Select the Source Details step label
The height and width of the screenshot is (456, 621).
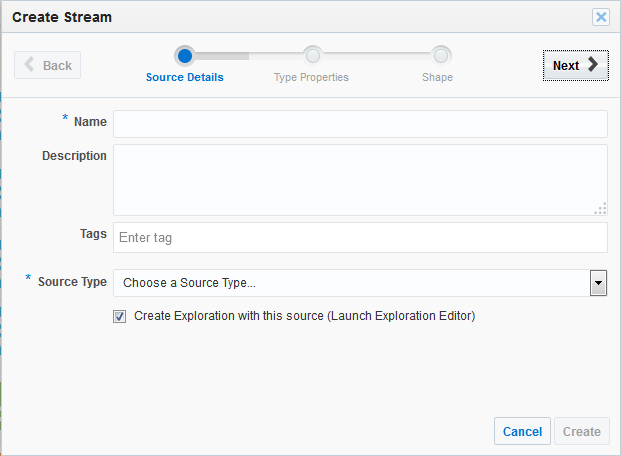pos(185,78)
